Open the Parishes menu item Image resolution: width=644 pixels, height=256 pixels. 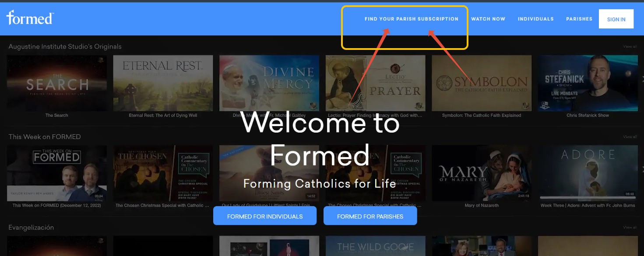click(x=579, y=19)
